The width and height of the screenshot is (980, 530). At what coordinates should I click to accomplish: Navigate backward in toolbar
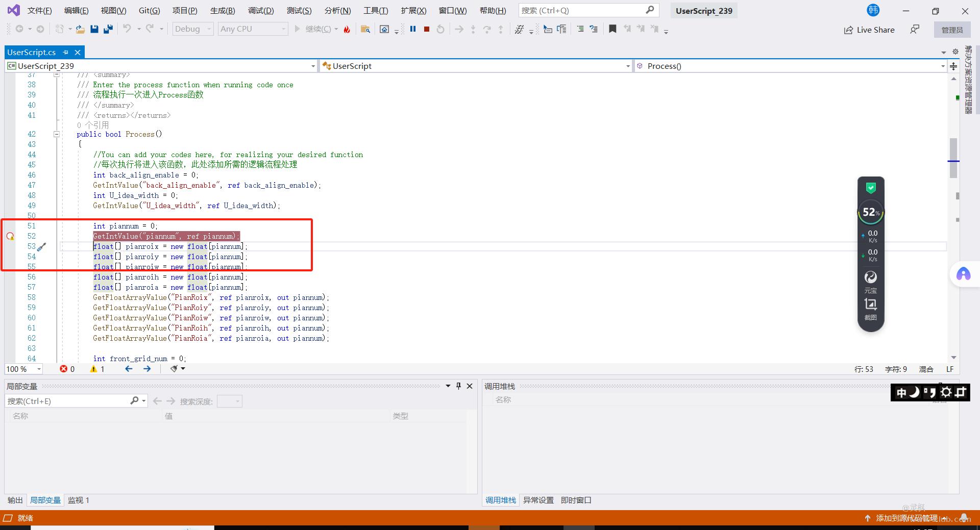[19, 29]
